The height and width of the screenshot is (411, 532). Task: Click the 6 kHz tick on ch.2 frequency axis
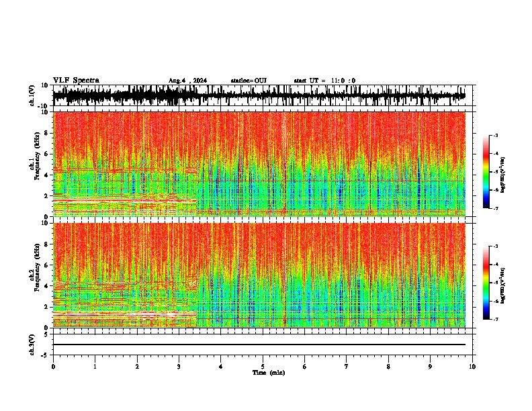click(46, 265)
